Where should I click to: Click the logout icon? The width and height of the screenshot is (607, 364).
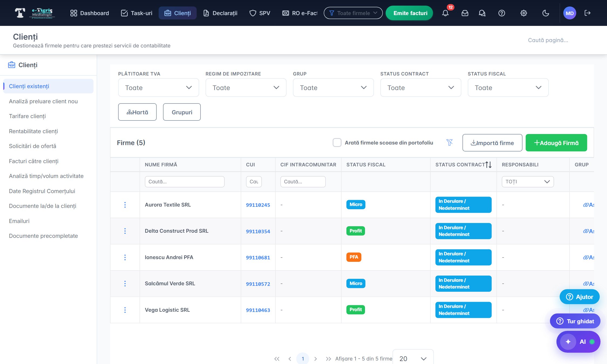587,13
